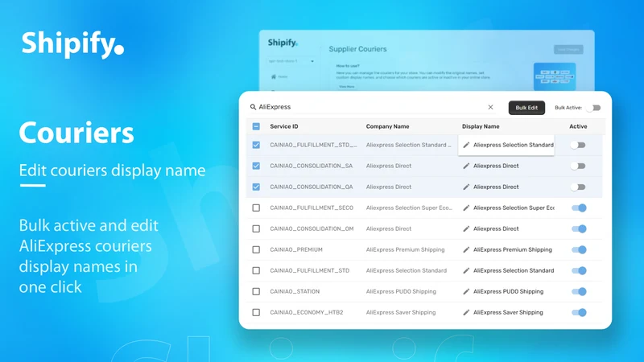Click the pencil icon in the CAINIAO_FULFILLMENT_STD row
The height and width of the screenshot is (362, 644).
click(x=466, y=270)
